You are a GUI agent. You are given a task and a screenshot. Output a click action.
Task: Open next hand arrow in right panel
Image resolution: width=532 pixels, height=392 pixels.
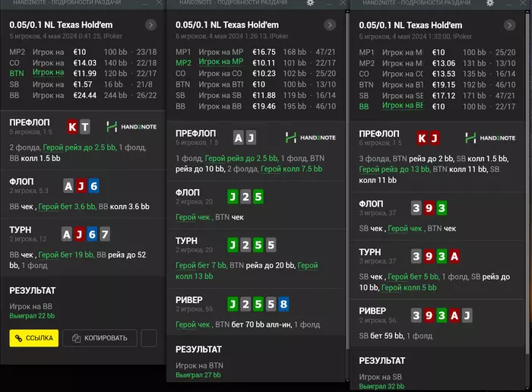509,25
